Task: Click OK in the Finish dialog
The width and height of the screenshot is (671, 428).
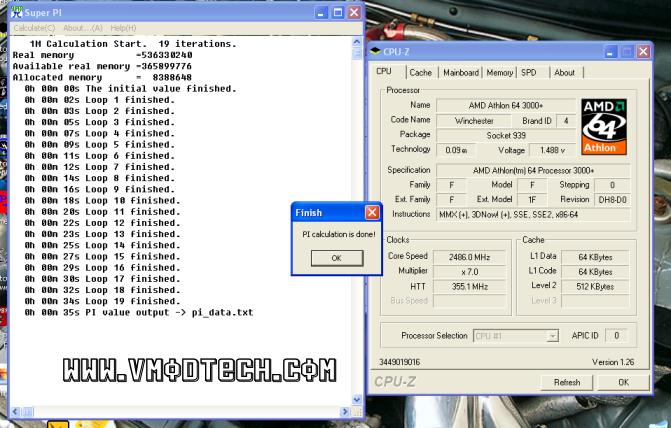Action: [337, 258]
